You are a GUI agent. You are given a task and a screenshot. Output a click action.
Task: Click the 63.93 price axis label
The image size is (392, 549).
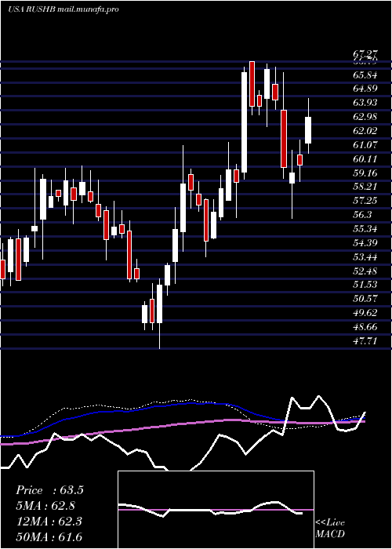coord(365,103)
